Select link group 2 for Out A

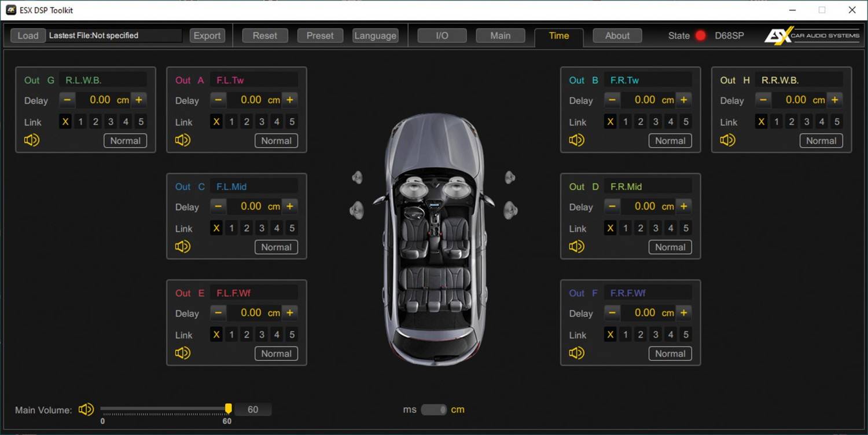(x=247, y=122)
